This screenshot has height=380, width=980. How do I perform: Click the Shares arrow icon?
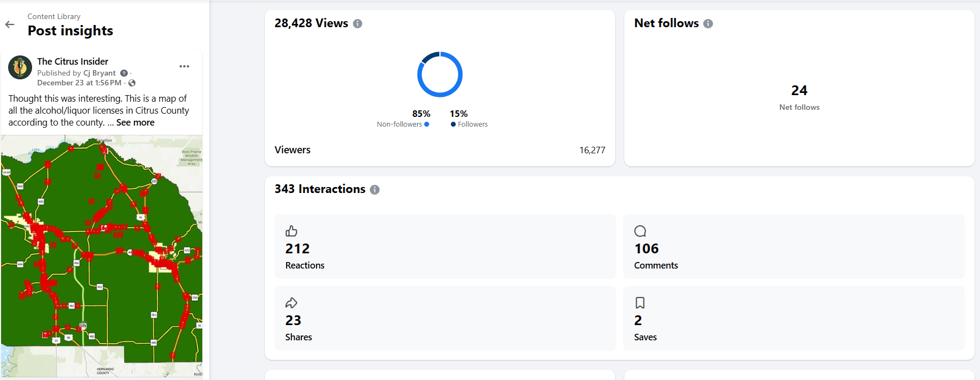point(291,303)
